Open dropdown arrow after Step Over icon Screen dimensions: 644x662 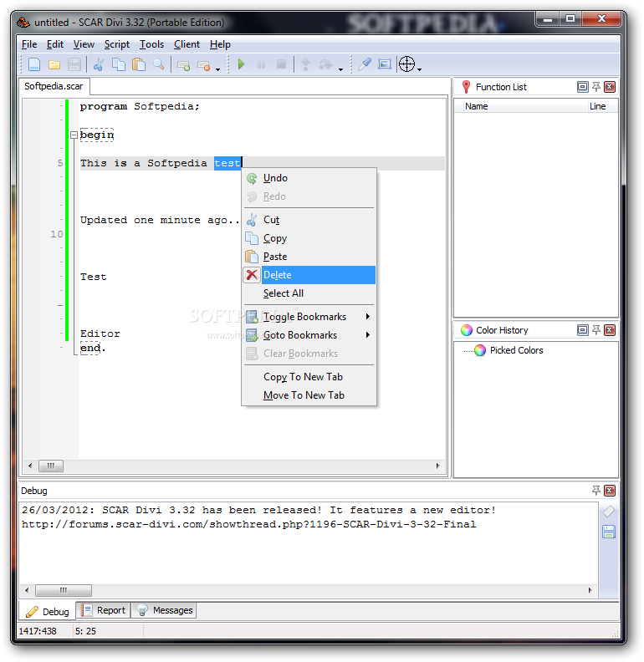tap(340, 69)
